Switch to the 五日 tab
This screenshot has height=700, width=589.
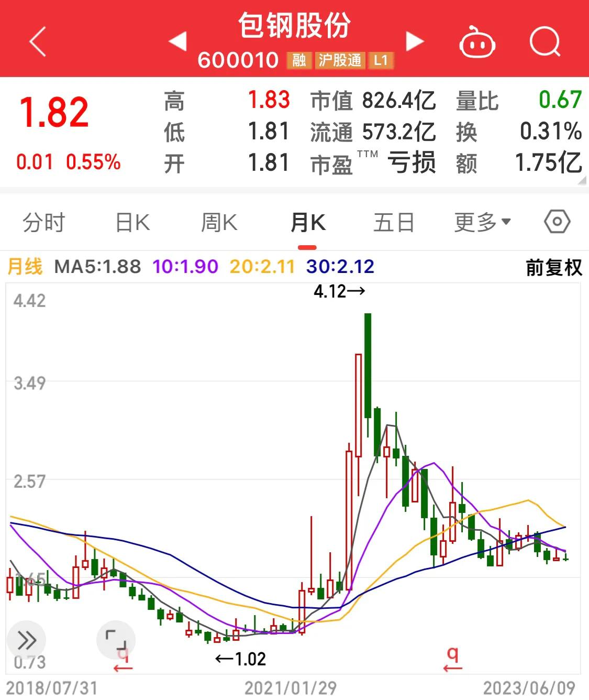coord(394,222)
